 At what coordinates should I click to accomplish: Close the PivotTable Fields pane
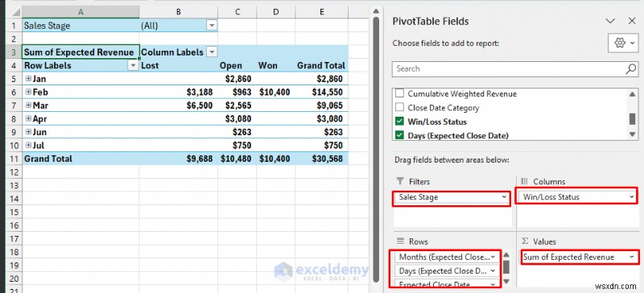click(632, 21)
